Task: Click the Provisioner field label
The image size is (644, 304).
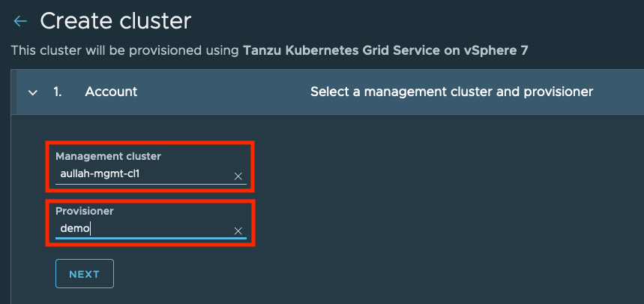Action: (x=84, y=211)
